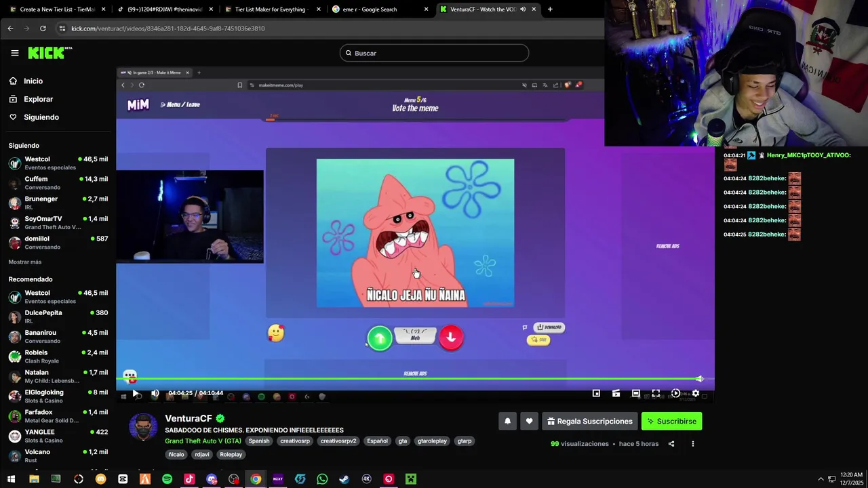Open mini player from video controls
868x488 pixels.
pos(596,393)
